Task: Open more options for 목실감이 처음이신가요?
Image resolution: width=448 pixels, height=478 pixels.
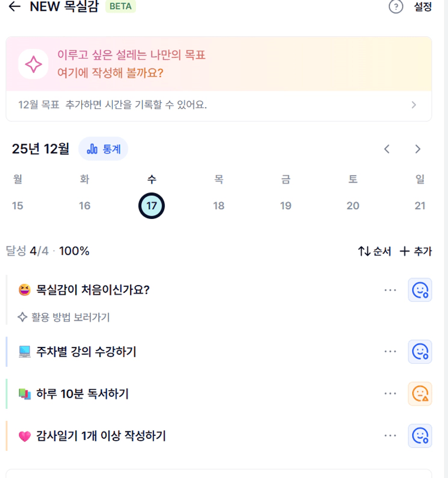Action: coord(390,290)
